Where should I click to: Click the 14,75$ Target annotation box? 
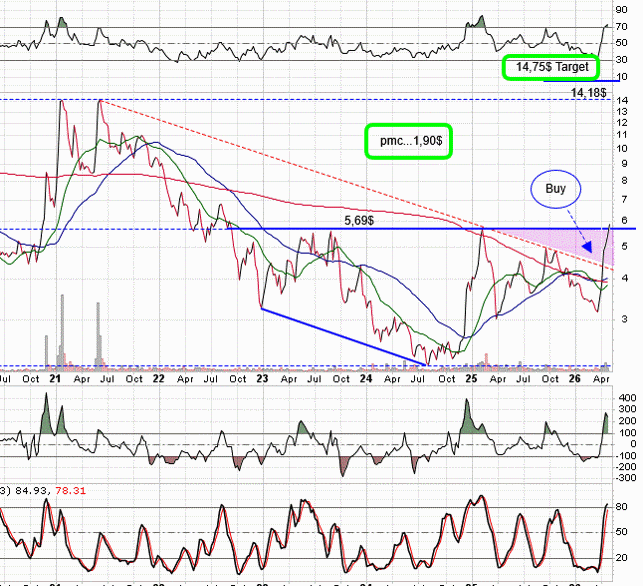coord(551,67)
